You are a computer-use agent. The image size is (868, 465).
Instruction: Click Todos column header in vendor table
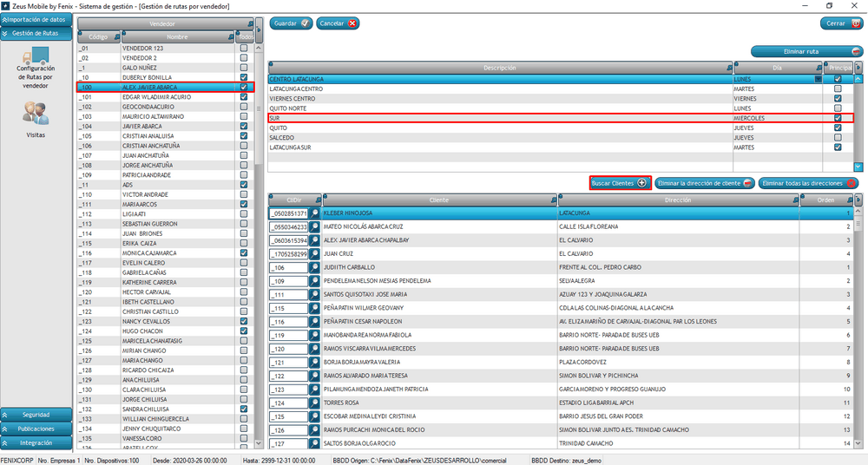pyautogui.click(x=246, y=37)
